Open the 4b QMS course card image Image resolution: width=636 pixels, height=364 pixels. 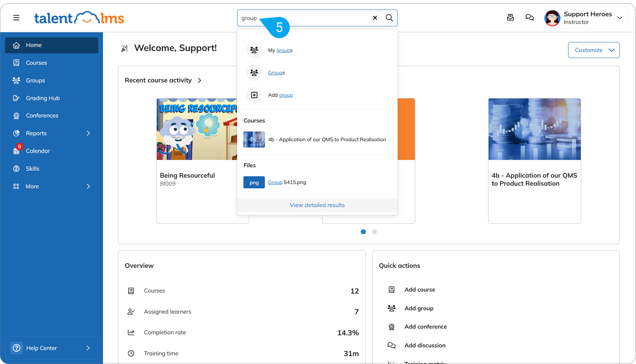click(534, 129)
